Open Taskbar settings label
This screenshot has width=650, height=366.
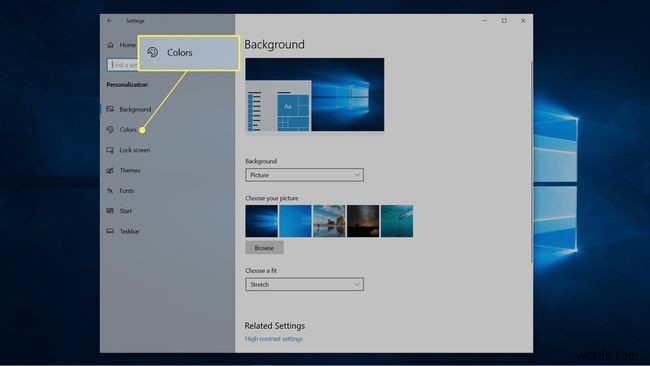coord(129,231)
